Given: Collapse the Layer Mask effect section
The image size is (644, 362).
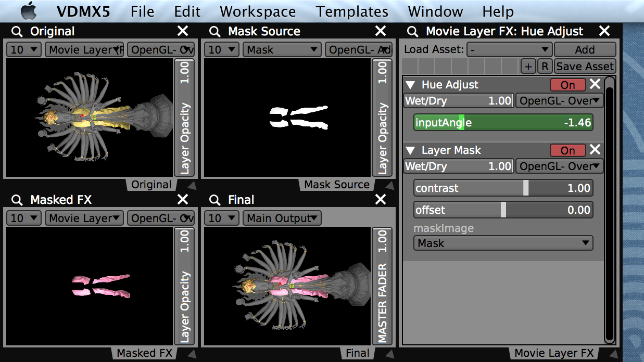Looking at the screenshot, I should coord(410,150).
